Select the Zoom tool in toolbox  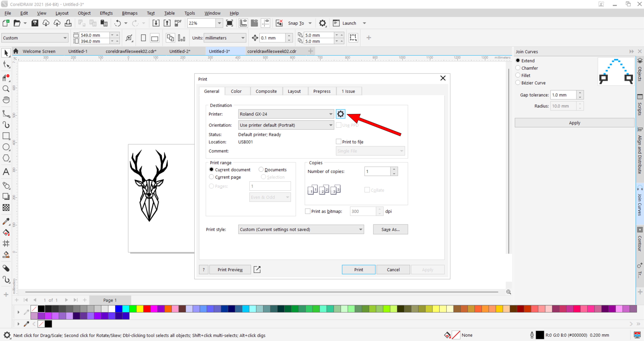[x=6, y=89]
